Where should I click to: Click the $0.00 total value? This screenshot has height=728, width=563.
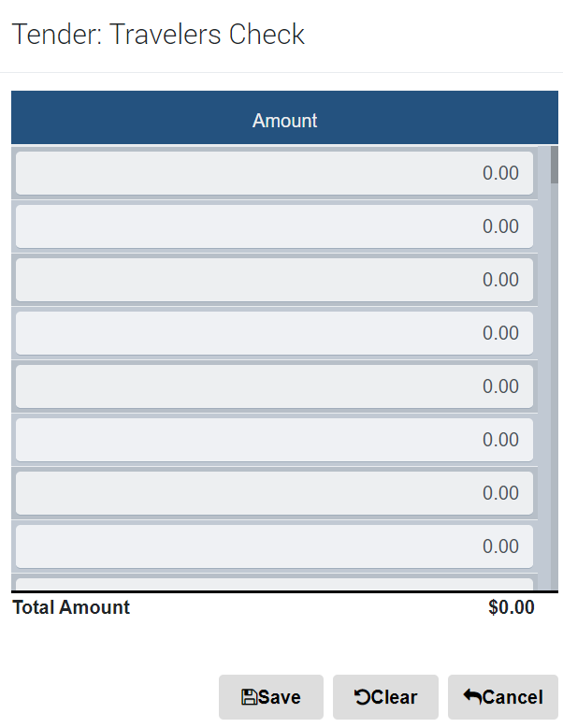tap(511, 607)
